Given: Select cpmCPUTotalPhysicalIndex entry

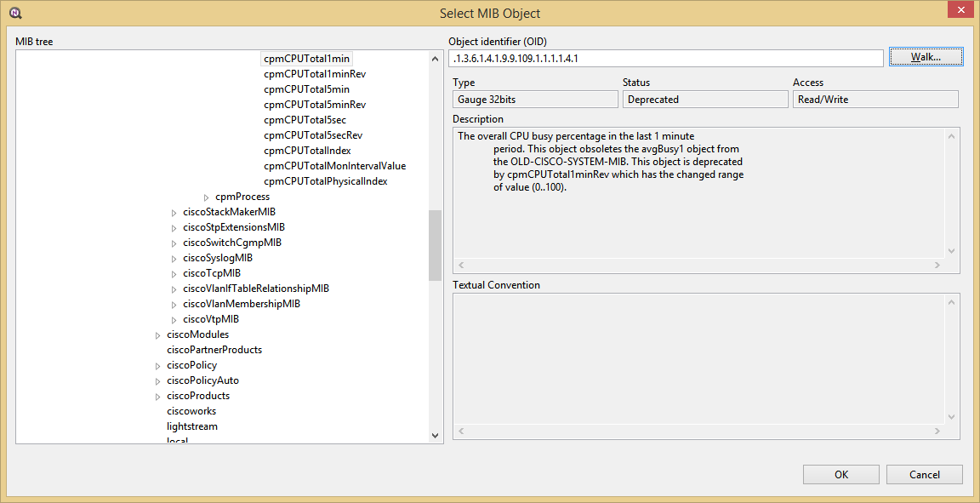Looking at the screenshot, I should point(325,181).
